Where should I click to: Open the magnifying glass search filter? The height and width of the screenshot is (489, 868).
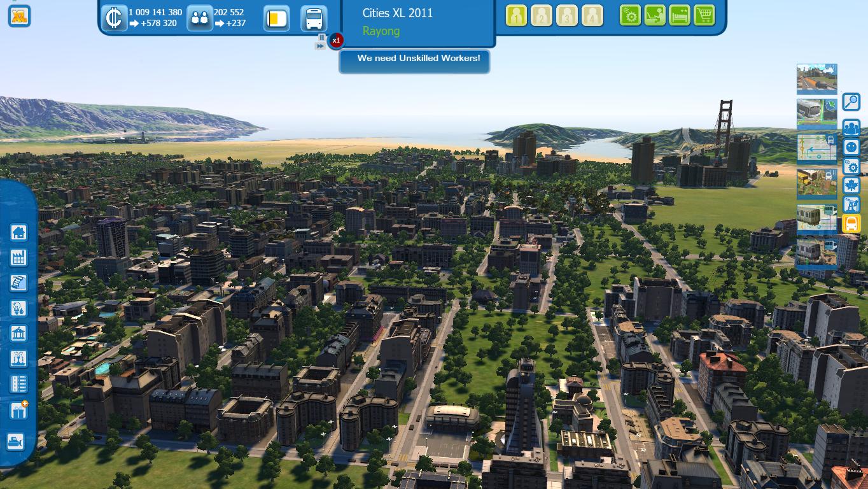[x=851, y=102]
